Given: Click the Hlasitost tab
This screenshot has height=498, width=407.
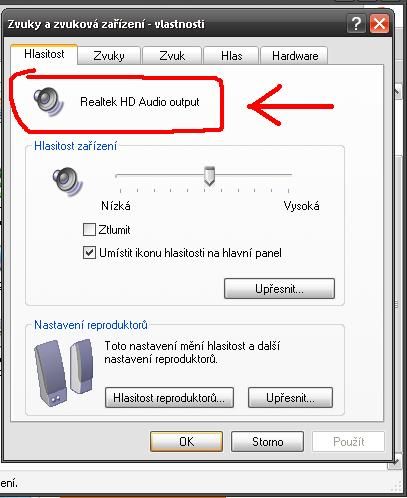Looking at the screenshot, I should click(44, 54).
